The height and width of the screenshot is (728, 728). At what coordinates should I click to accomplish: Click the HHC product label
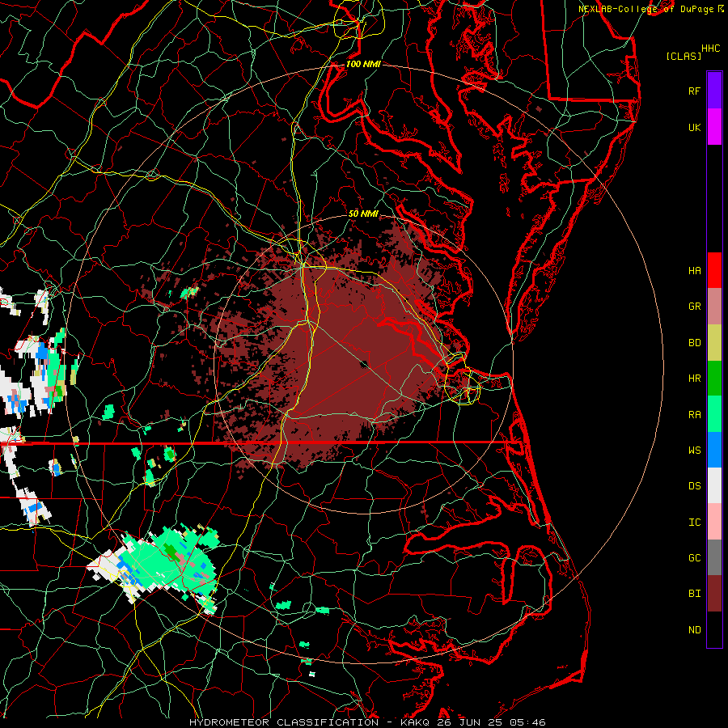(x=710, y=49)
